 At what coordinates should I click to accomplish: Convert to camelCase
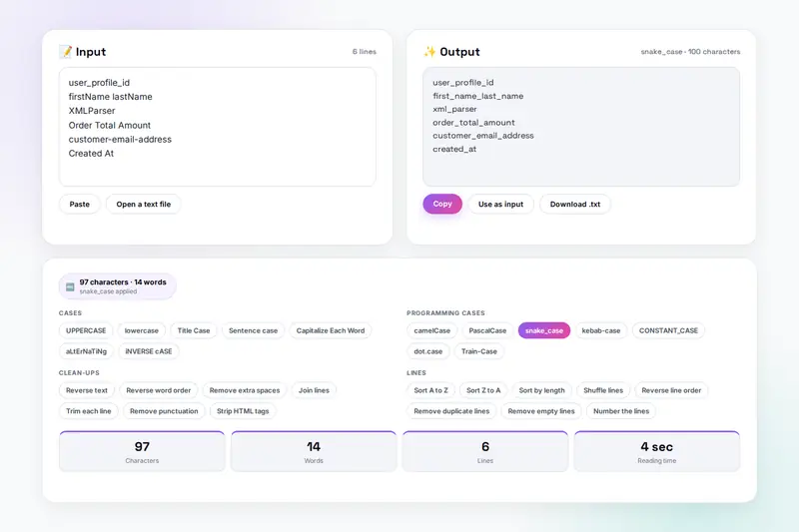coord(431,330)
